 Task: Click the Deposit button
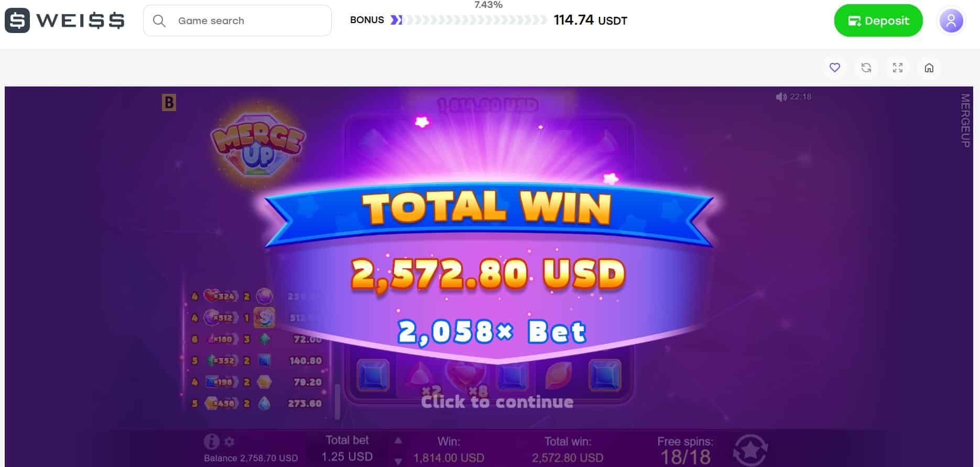pos(878,20)
